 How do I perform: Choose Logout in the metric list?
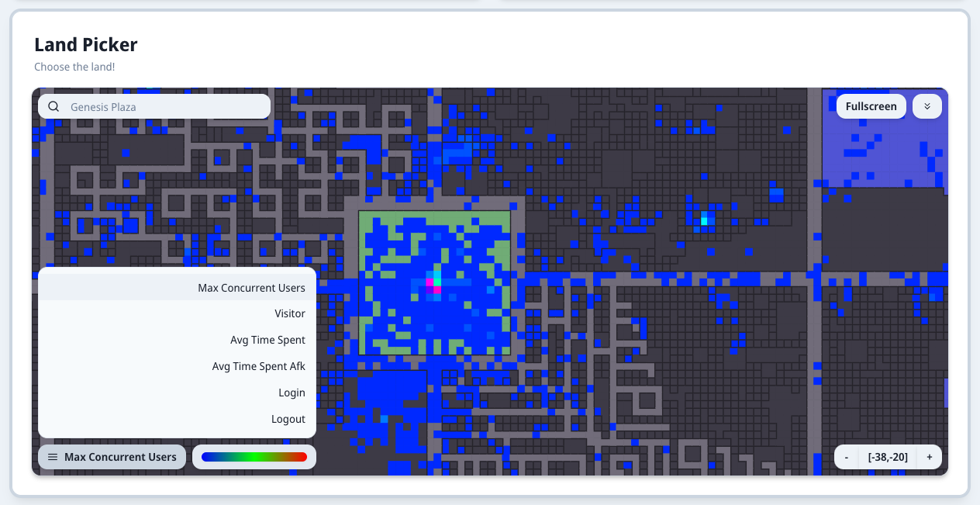tap(177, 420)
